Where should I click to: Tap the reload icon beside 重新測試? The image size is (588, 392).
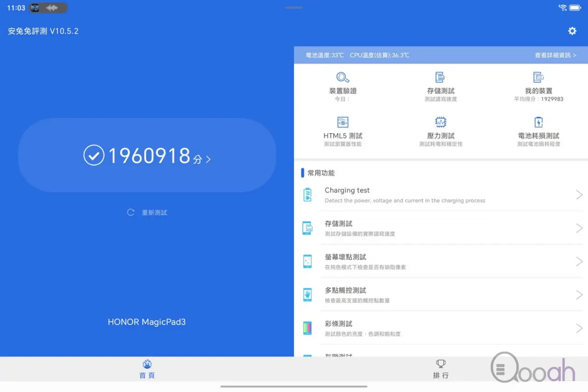[131, 212]
